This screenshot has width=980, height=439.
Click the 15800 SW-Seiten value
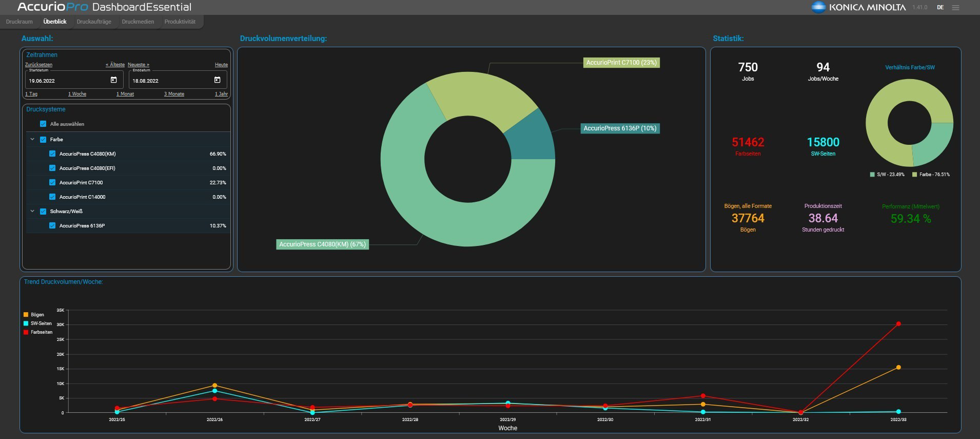(823, 142)
